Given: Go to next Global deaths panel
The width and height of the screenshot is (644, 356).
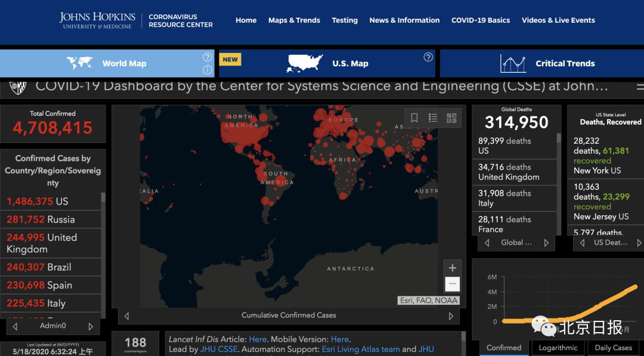Looking at the screenshot, I should point(546,243).
